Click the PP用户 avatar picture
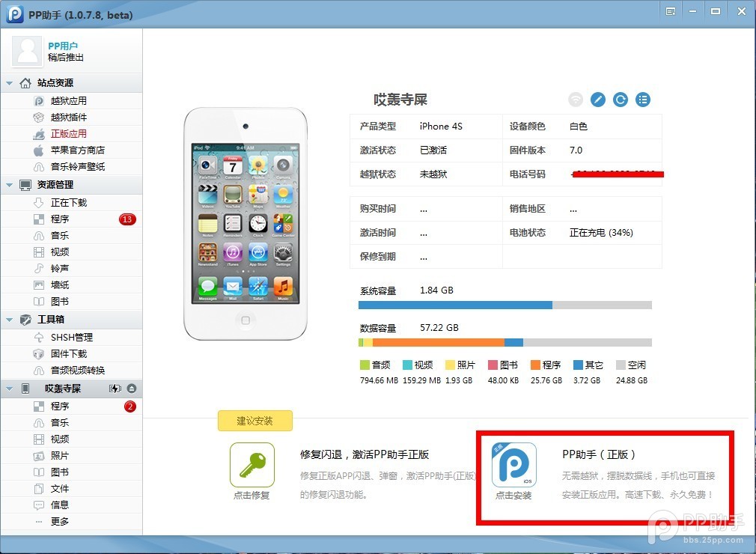This screenshot has width=756, height=554. pos(28,51)
